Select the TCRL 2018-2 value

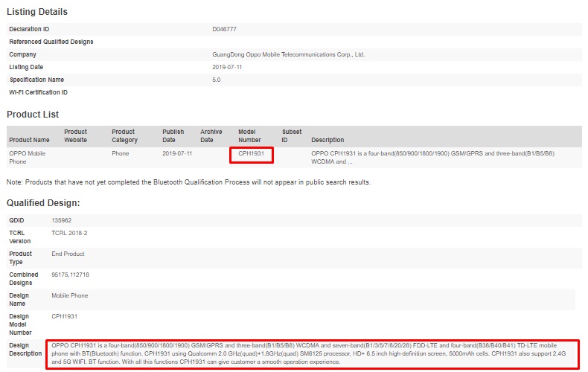point(69,233)
